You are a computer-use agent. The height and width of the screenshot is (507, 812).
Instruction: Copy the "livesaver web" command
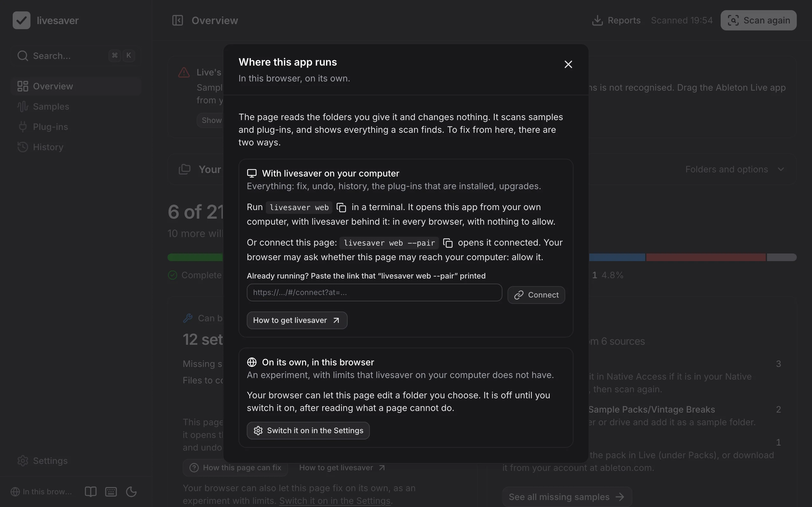tap(341, 208)
